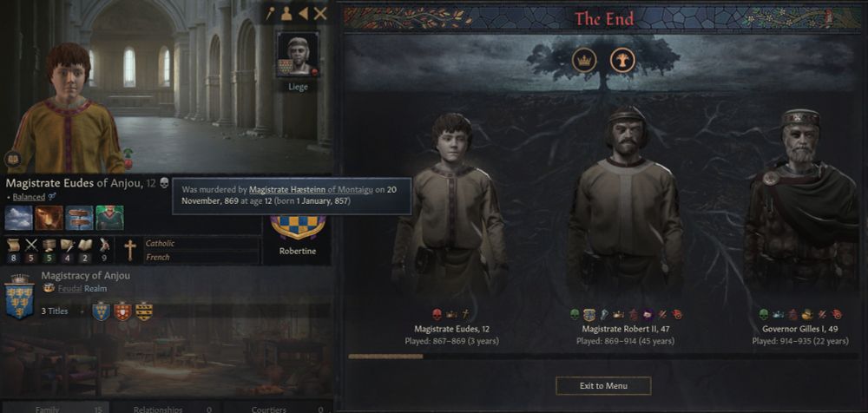Image resolution: width=868 pixels, height=413 pixels.
Task: Click the Feudal realm link
Action: (70, 288)
